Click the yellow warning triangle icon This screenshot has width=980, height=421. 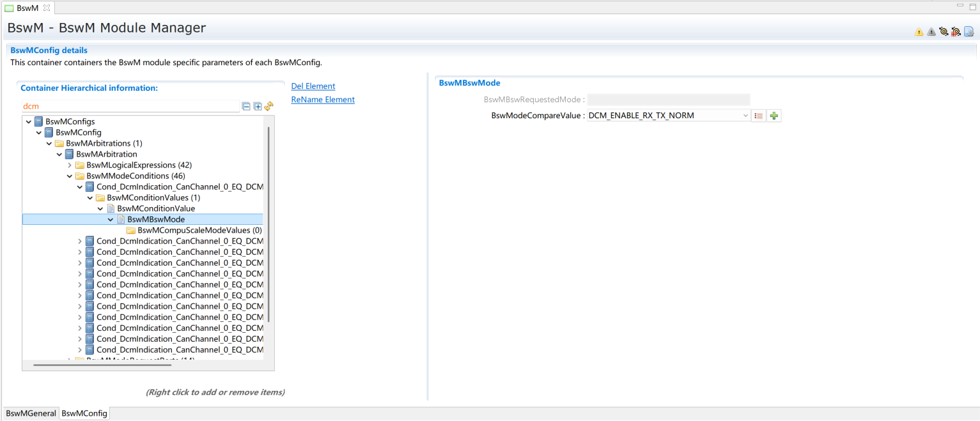tap(919, 32)
